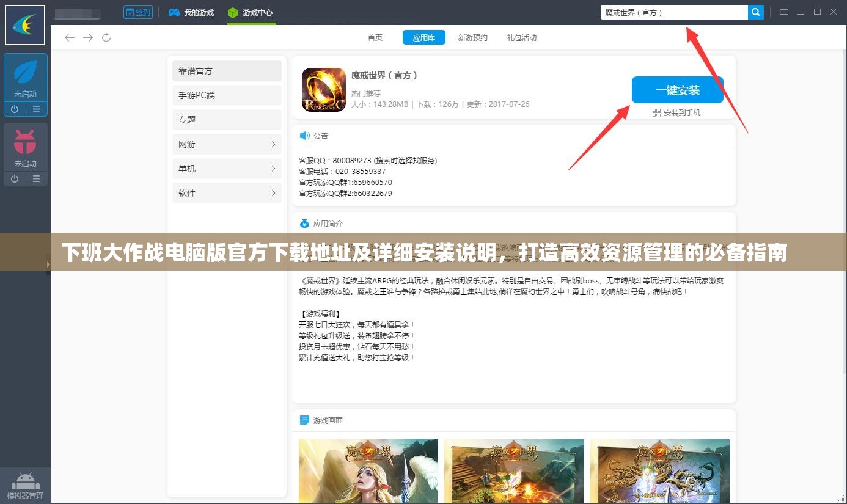Select the 手游PC端 category
The height and width of the screenshot is (504, 847).
click(227, 95)
